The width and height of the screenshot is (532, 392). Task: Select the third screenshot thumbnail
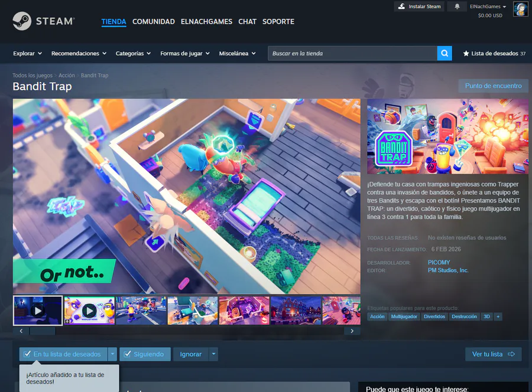[141, 311]
